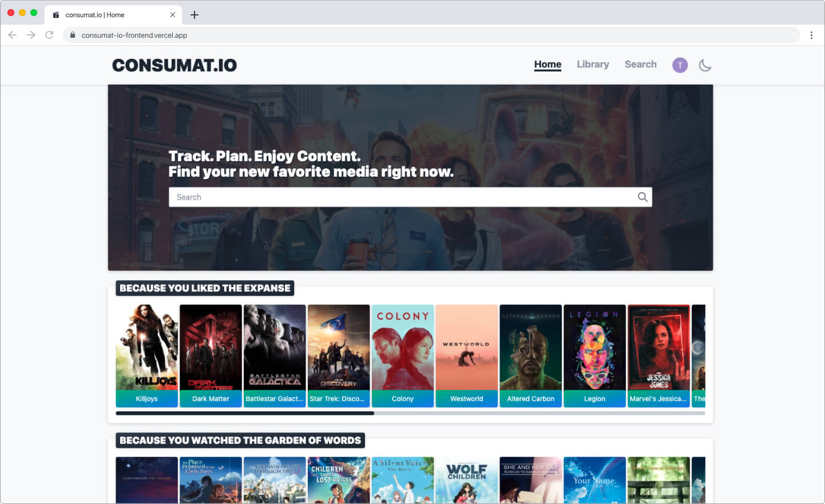Click the Dark Matter title label
This screenshot has height=504, width=825.
[211, 399]
